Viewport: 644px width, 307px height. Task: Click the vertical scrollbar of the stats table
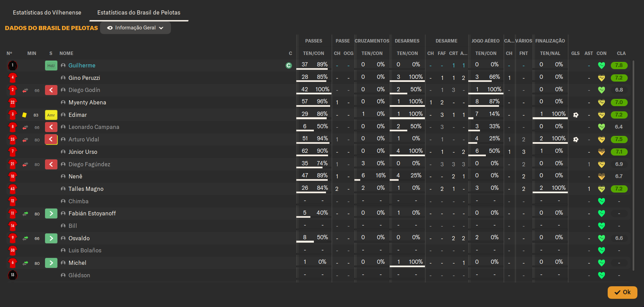(633, 165)
